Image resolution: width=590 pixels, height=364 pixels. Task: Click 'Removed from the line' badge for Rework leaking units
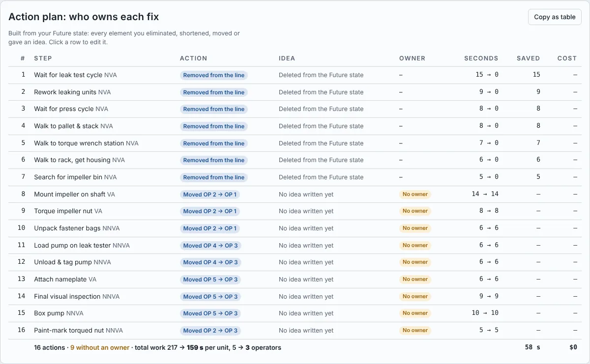point(214,92)
